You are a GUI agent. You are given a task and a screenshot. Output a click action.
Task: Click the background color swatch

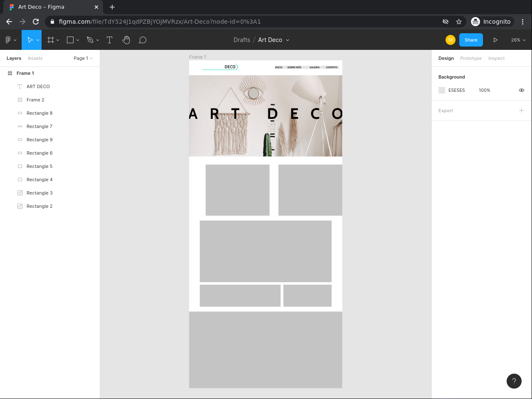point(442,90)
